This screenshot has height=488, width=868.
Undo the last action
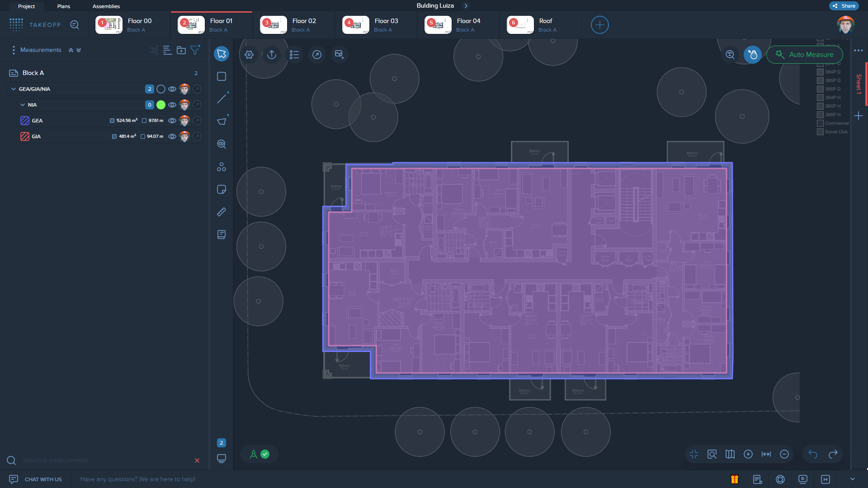pyautogui.click(x=813, y=454)
